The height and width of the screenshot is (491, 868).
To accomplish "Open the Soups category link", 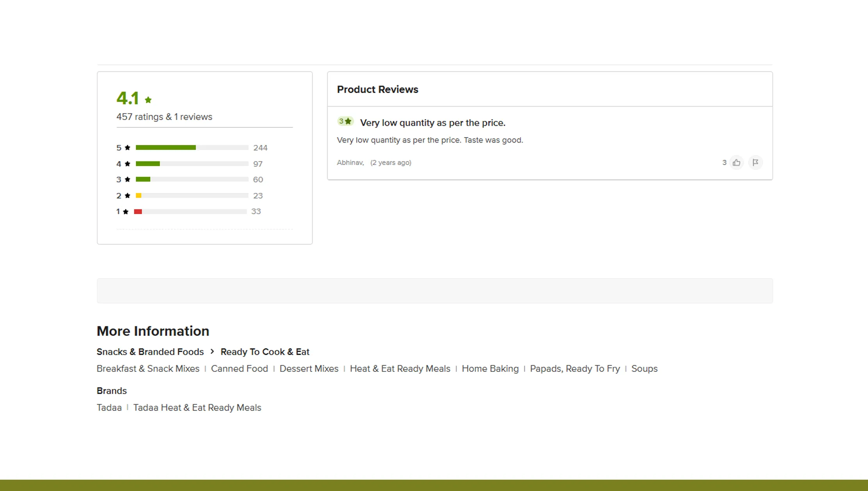I will pos(644,368).
